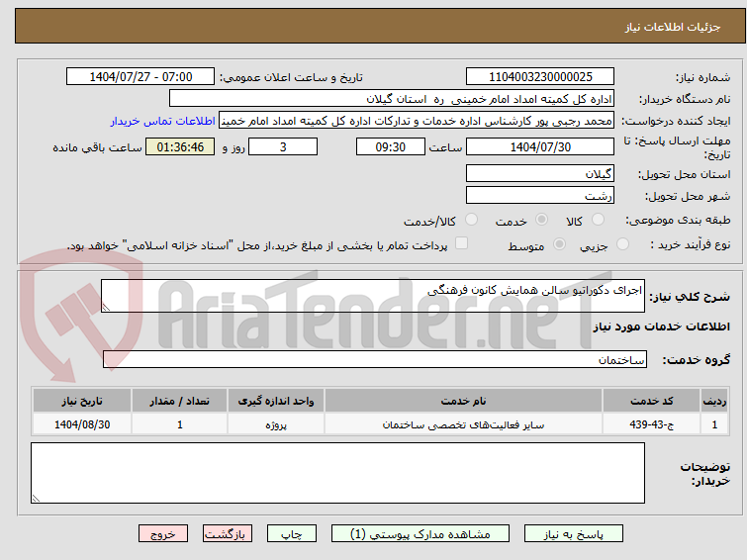Viewport: 747px width, 560px height.
Task: Click the اطلاعات خدمات مورد نیاز heading
Action: click(661, 327)
